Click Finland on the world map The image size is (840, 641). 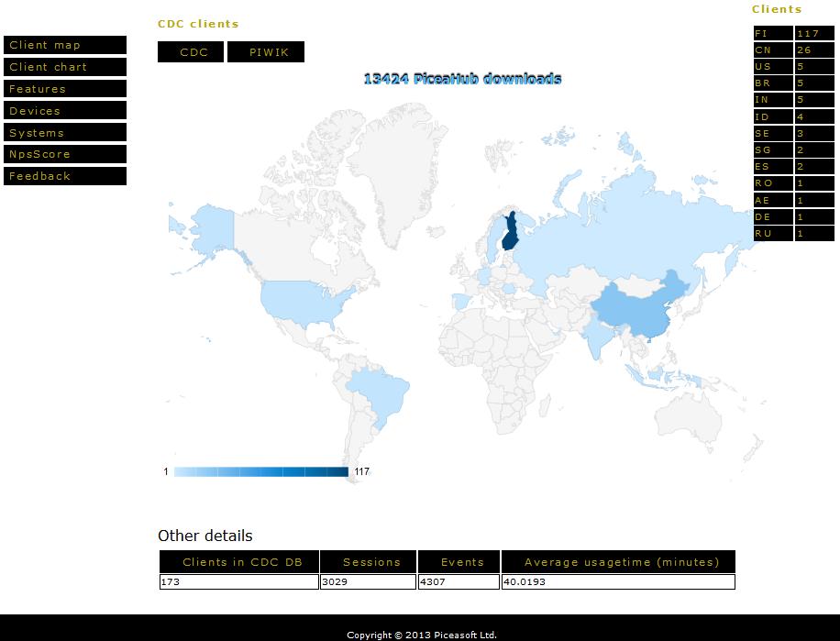coord(511,236)
